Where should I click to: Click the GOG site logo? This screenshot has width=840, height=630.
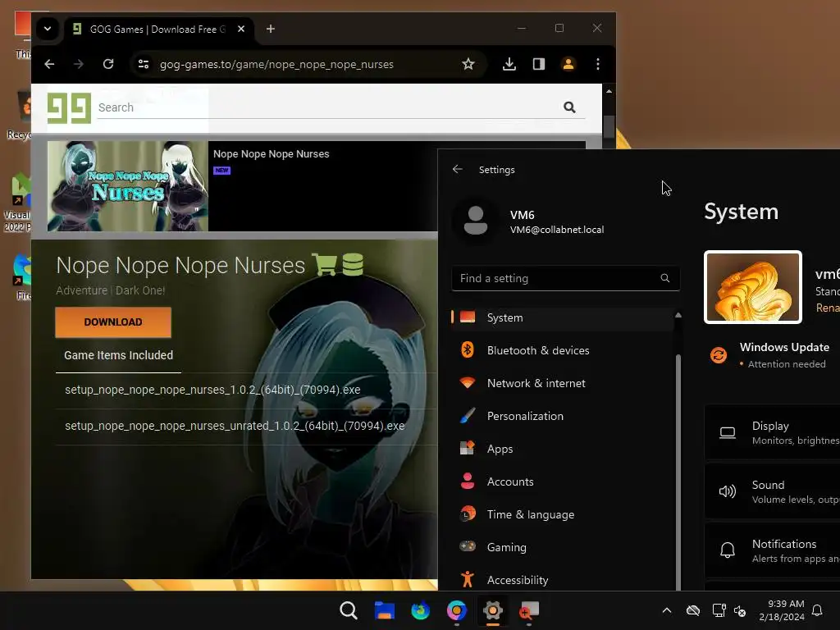pyautogui.click(x=69, y=107)
